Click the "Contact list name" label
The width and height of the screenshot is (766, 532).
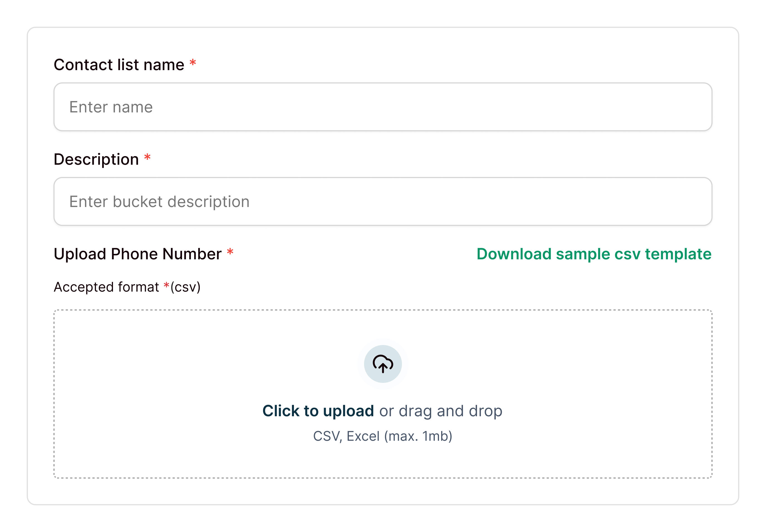click(x=119, y=65)
